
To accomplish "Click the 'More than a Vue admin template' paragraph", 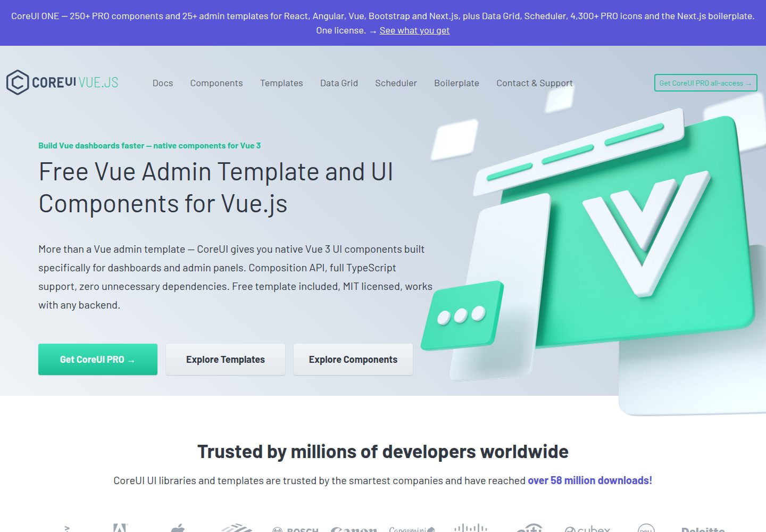I will tap(236, 277).
